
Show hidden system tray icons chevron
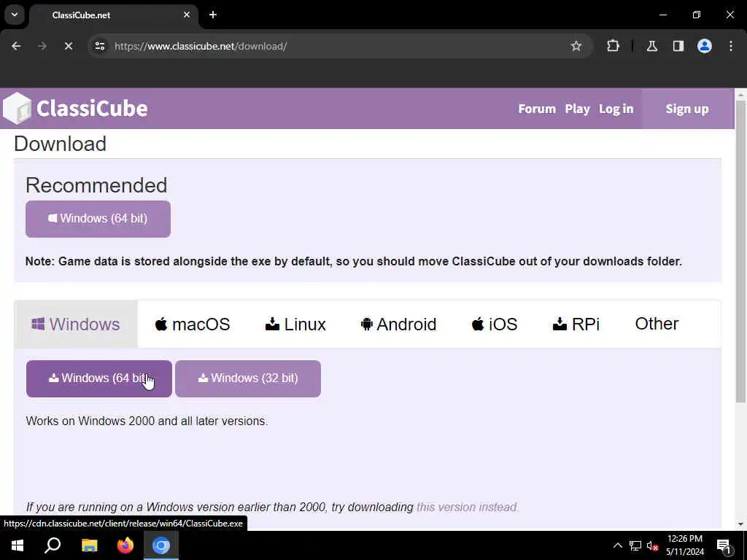point(617,545)
